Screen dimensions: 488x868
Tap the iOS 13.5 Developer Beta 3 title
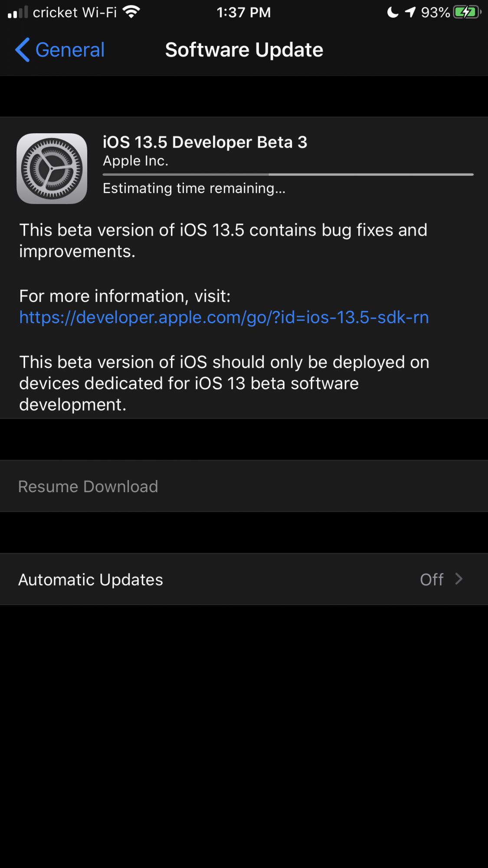pyautogui.click(x=205, y=142)
